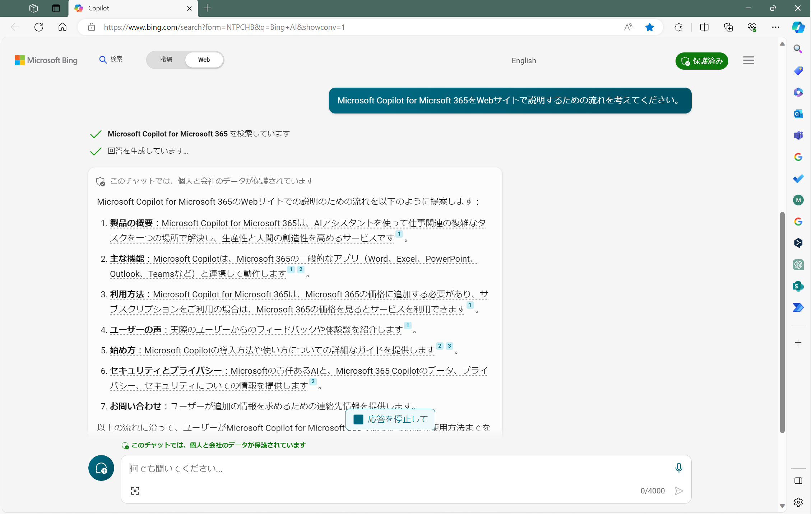Click the scrollbar down arrow
The image size is (812, 515).
(782, 506)
